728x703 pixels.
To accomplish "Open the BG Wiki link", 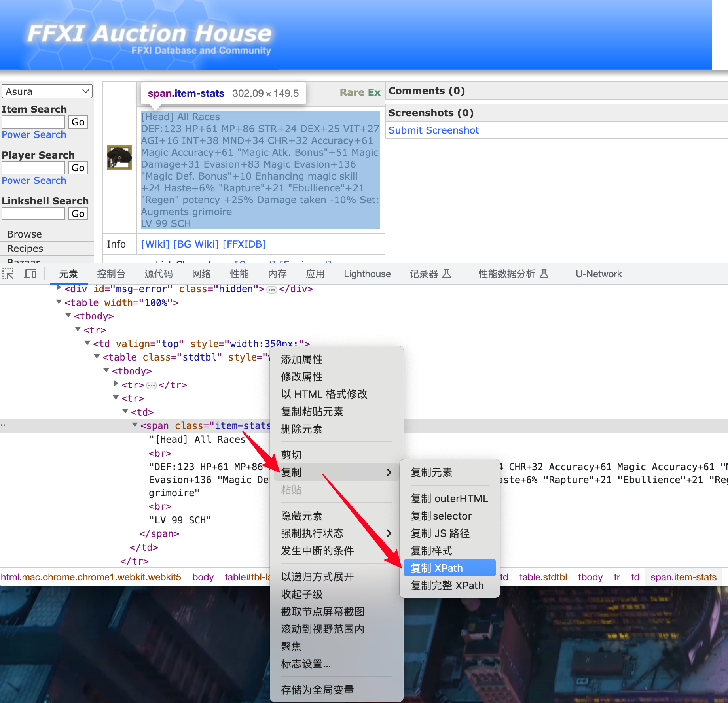I will tap(196, 244).
